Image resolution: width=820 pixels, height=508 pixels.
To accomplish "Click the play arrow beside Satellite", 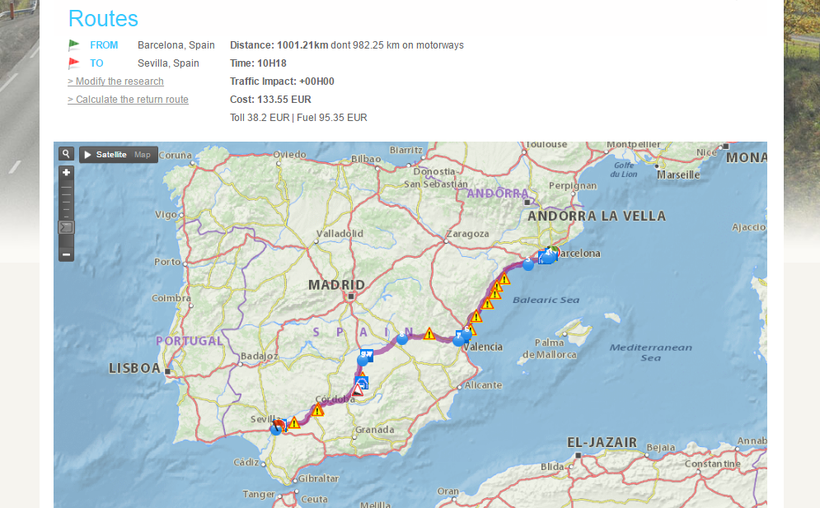I will click(88, 155).
